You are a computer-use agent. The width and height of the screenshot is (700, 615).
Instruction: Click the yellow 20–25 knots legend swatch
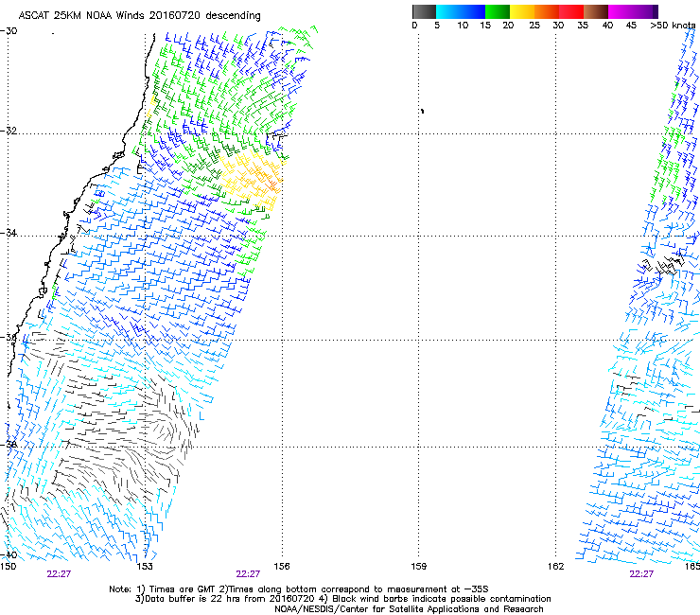point(522,11)
